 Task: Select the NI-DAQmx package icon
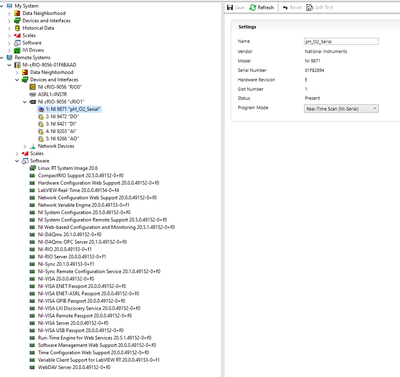pos(32,235)
